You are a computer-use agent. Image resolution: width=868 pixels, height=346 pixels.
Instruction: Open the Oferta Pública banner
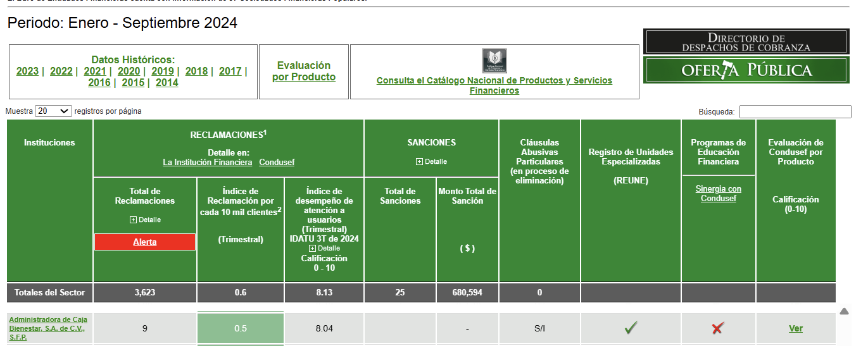point(746,70)
